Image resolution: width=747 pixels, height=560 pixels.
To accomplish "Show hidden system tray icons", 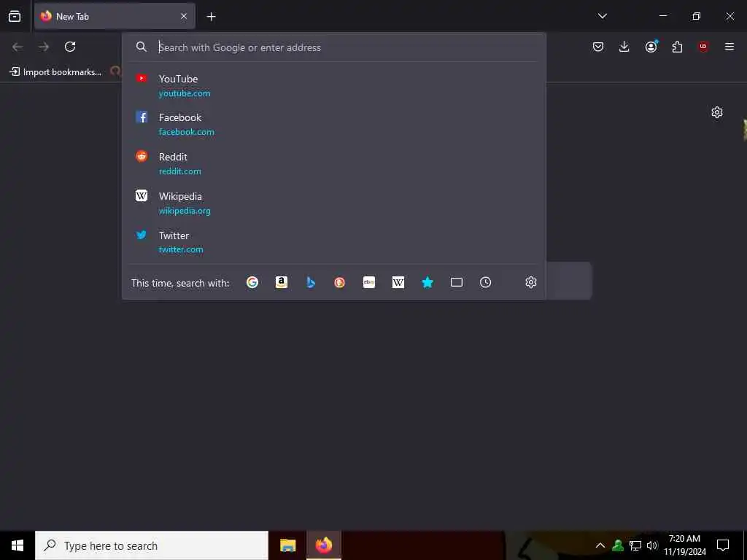I will point(600,545).
